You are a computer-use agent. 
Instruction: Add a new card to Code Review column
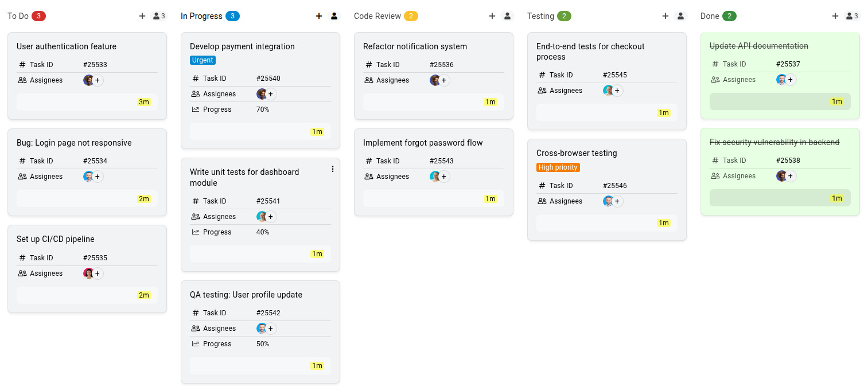[x=492, y=15]
